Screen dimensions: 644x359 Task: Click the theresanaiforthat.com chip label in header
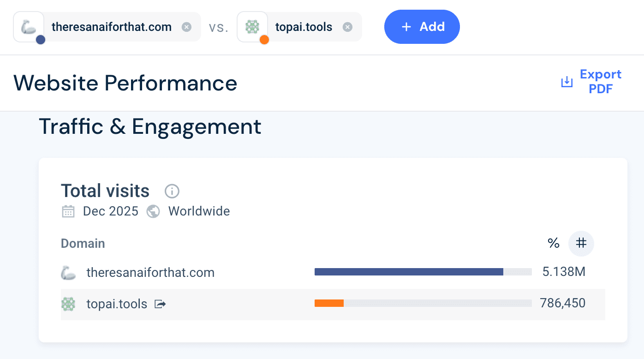point(112,27)
